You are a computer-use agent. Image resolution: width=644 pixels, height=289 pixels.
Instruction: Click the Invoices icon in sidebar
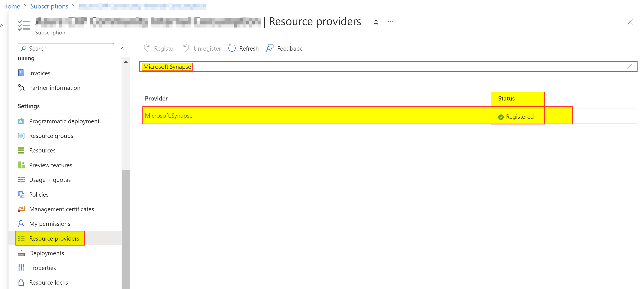click(x=21, y=73)
